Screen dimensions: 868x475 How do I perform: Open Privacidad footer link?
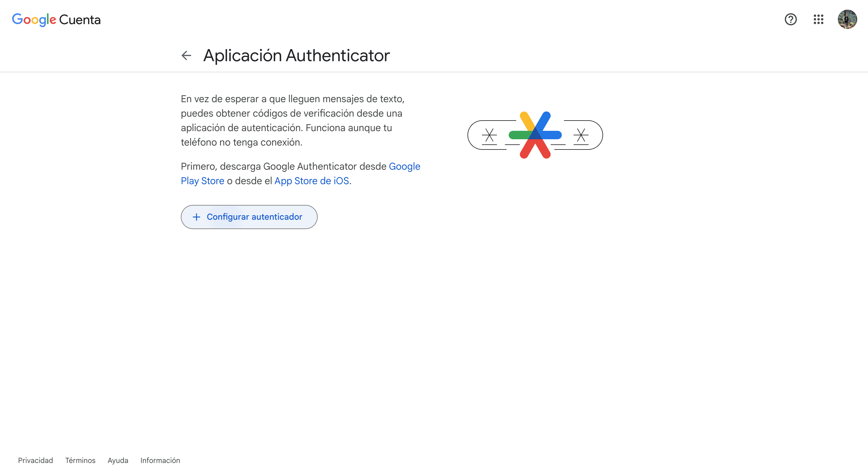tap(35, 460)
